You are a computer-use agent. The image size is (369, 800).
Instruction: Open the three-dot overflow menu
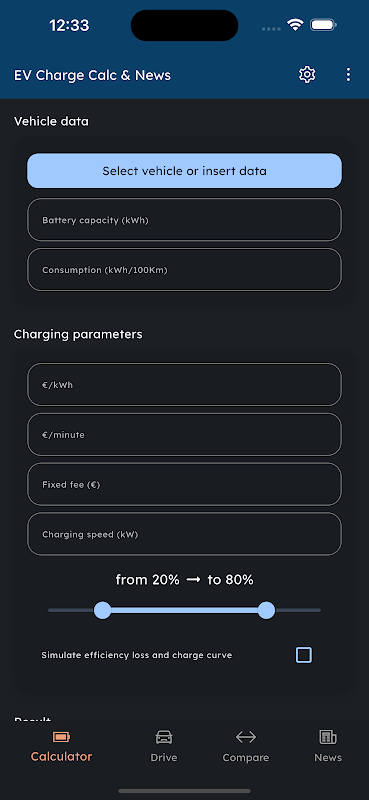[348, 74]
